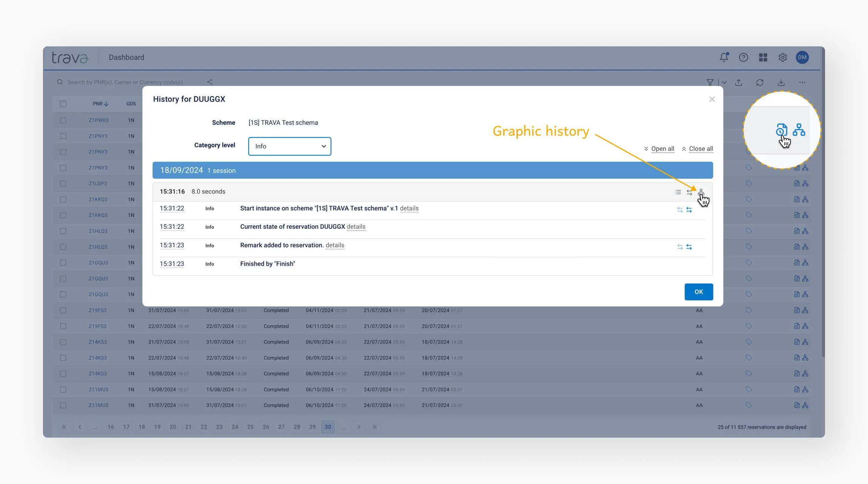Go to page 29 in pagination
The height and width of the screenshot is (484, 868).
312,427
